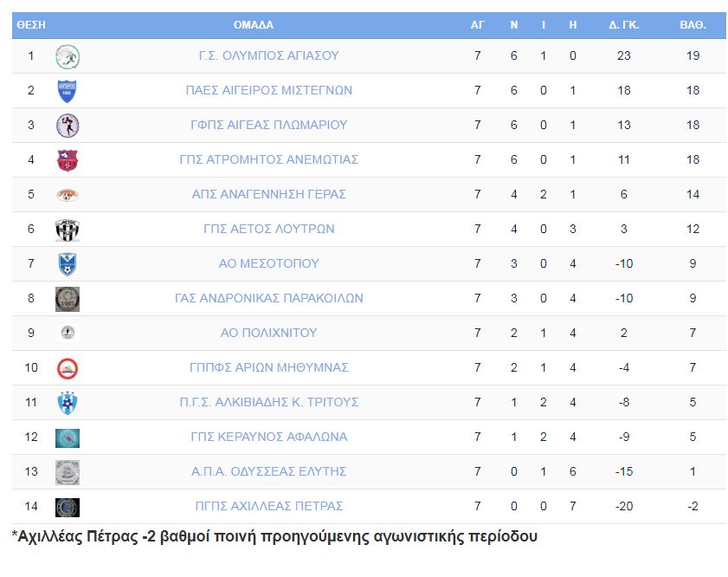The width and height of the screenshot is (728, 577).
Task: Open the ΑΟ ΠΟΛΙΧΝΙΤΟΥ team link
Action: click(269, 333)
